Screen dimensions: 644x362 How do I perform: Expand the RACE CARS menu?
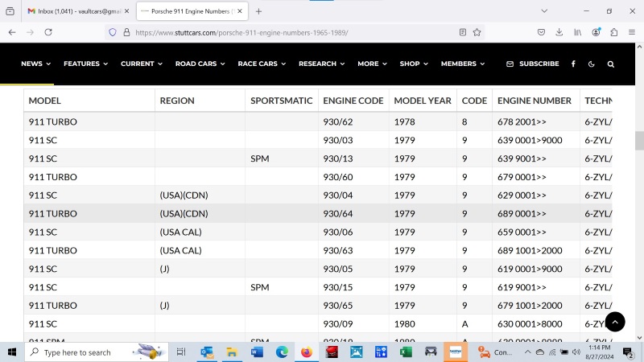tap(262, 64)
